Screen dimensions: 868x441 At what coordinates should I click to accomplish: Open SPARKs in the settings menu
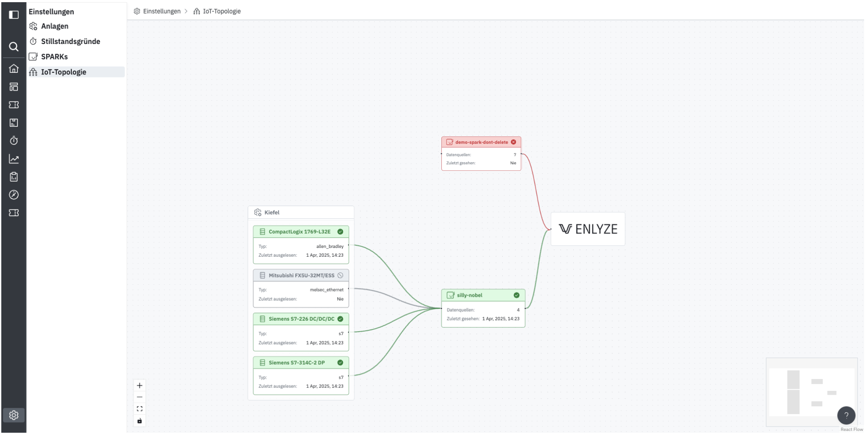tap(54, 57)
